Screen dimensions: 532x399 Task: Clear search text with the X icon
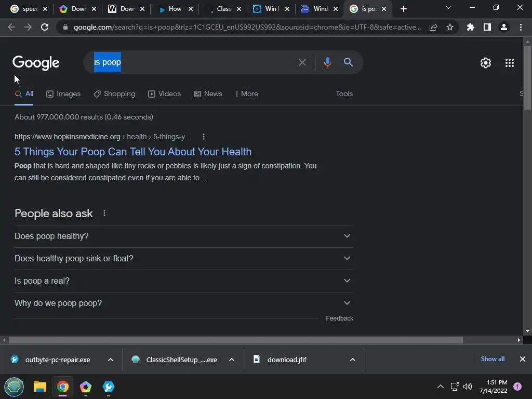302,62
